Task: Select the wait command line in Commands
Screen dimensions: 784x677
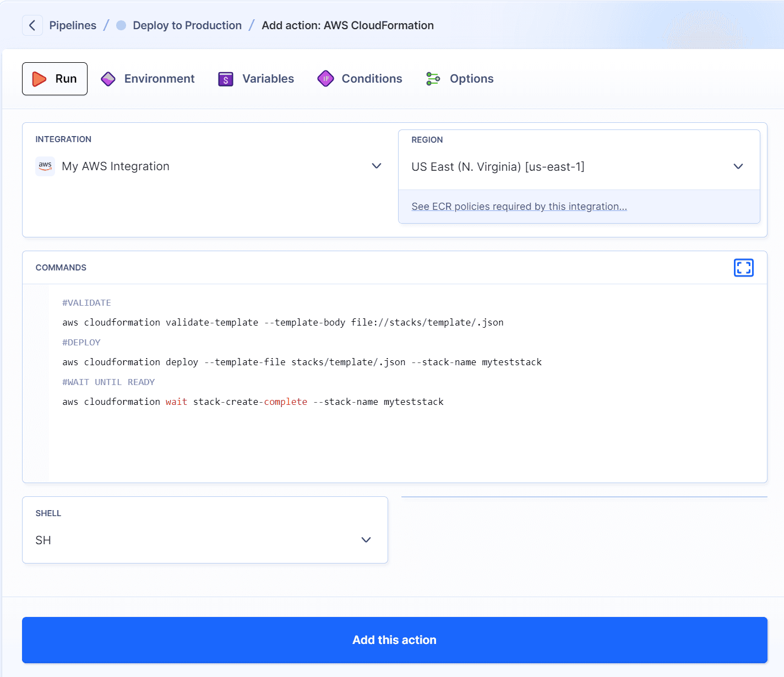Action: 253,402
